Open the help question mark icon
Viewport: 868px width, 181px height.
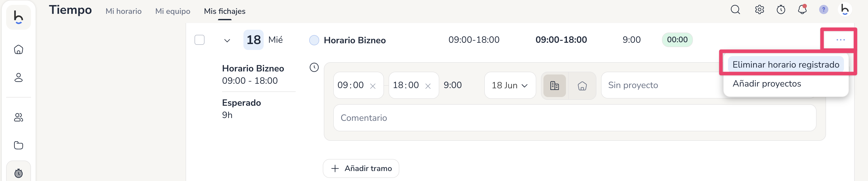(823, 10)
